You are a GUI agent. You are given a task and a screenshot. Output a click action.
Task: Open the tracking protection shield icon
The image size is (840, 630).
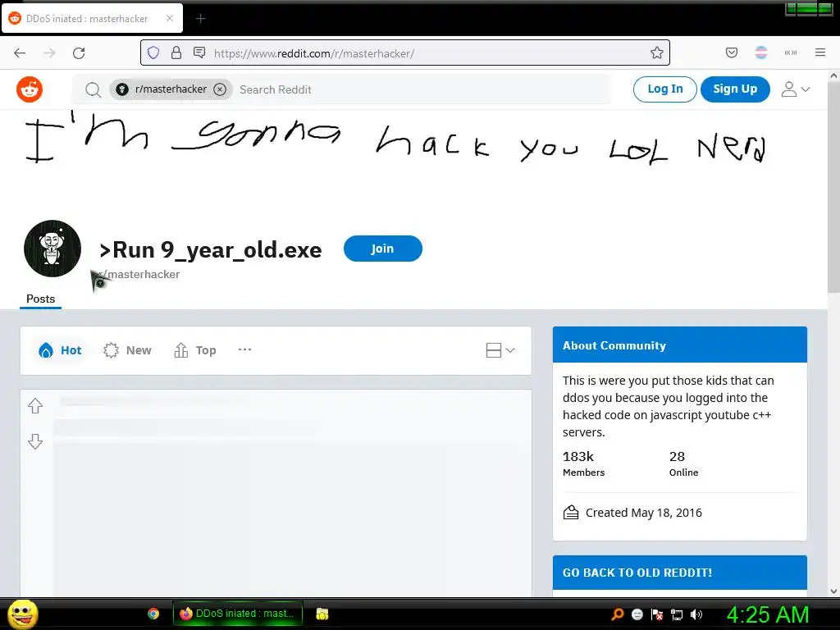[x=153, y=52]
